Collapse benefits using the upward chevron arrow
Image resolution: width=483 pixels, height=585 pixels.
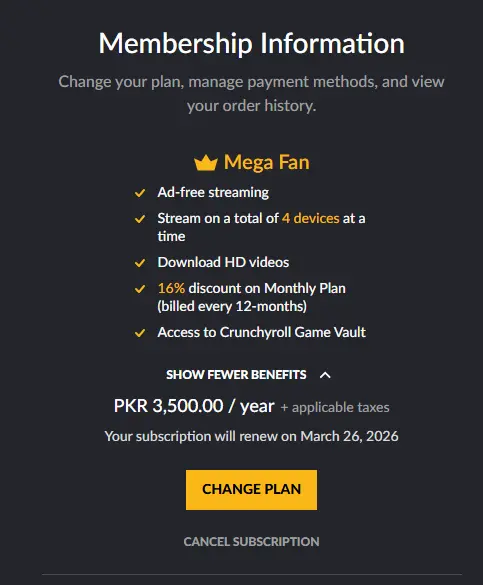[x=325, y=375]
